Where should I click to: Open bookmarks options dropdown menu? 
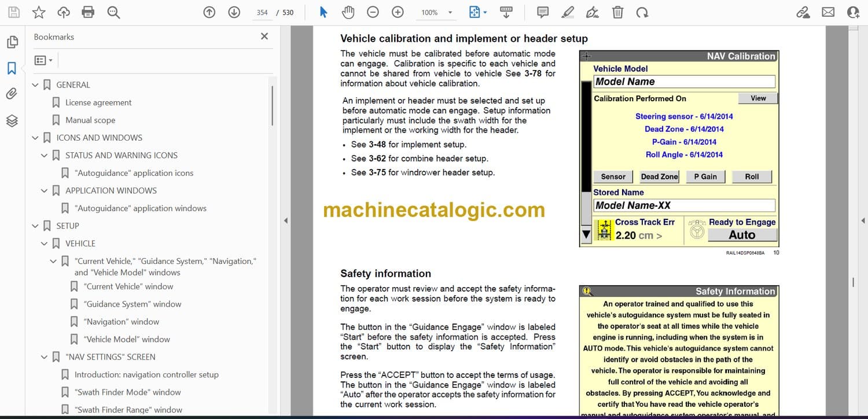point(43,60)
